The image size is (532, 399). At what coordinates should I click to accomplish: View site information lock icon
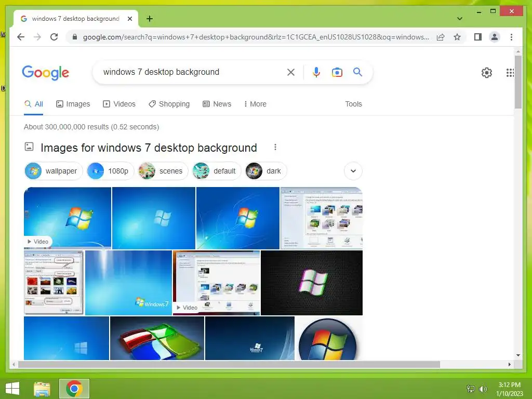tap(75, 37)
